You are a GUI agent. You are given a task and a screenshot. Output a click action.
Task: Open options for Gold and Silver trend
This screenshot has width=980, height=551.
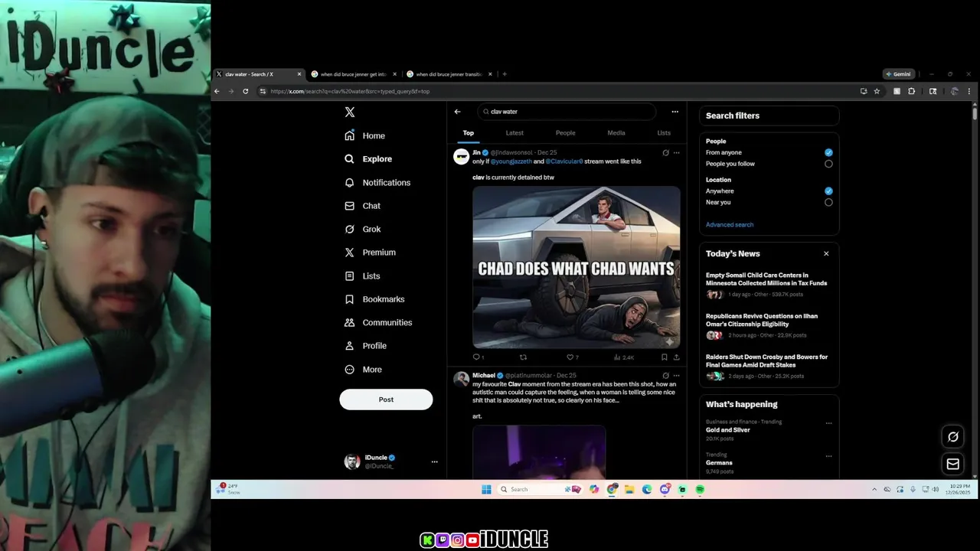828,422
